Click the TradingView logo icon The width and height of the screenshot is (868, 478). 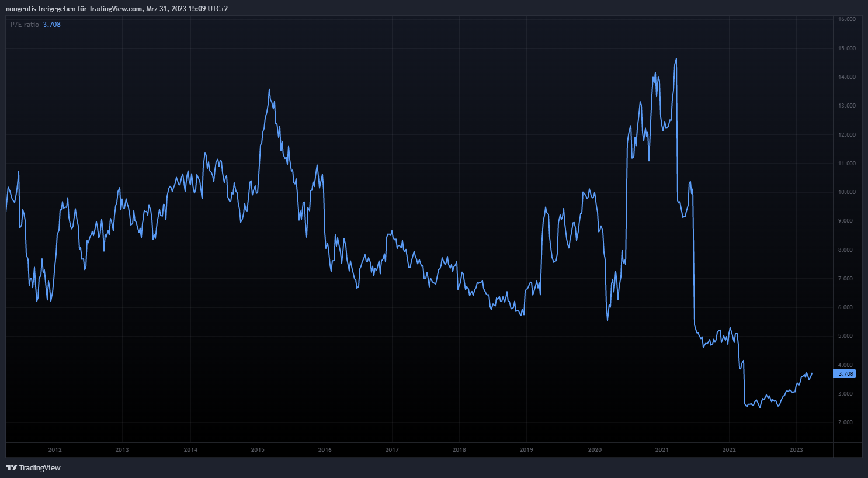11,467
